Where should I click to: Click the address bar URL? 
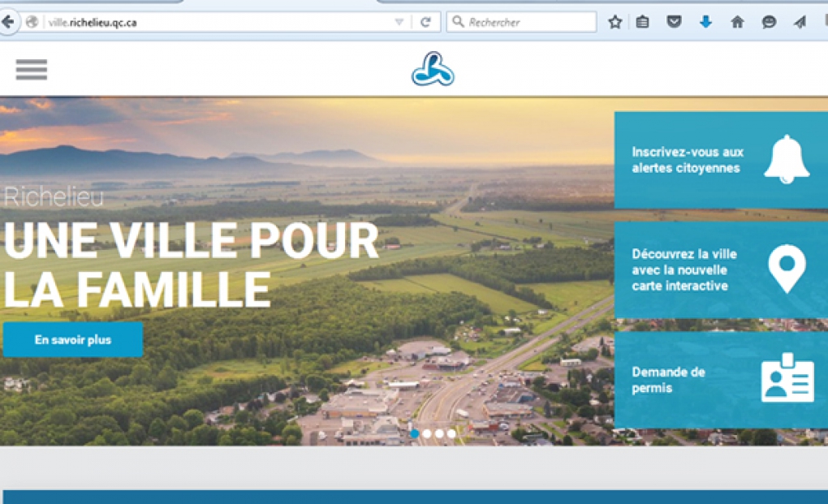(93, 23)
